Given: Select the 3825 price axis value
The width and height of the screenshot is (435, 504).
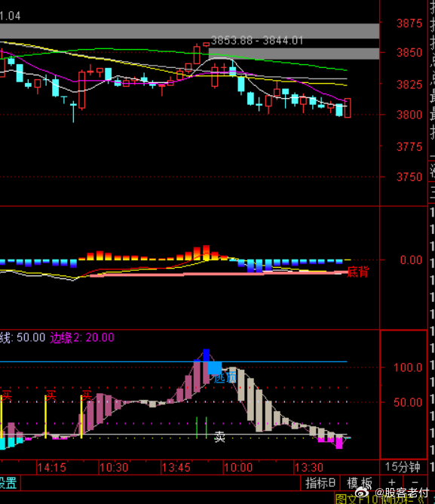Looking at the screenshot, I should tap(409, 85).
